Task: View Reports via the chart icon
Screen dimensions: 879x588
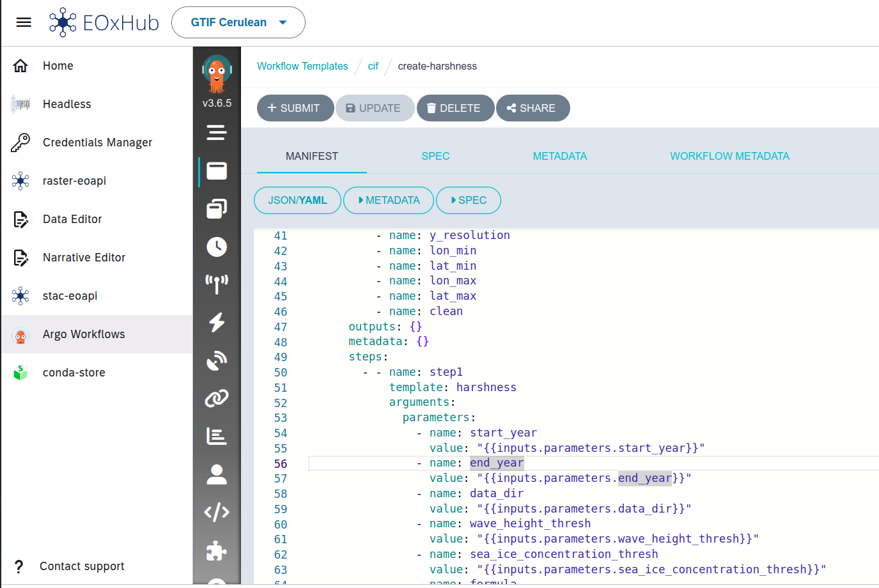Action: point(217,437)
